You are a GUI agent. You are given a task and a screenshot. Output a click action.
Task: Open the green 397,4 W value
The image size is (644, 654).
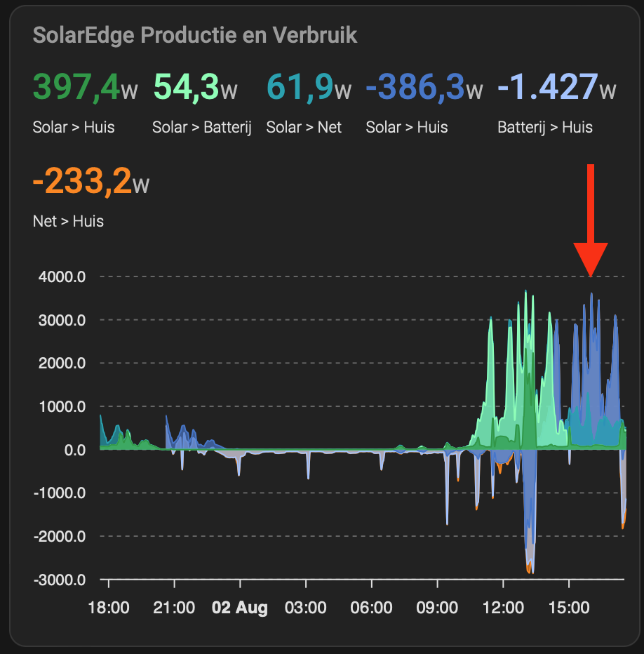(85, 87)
